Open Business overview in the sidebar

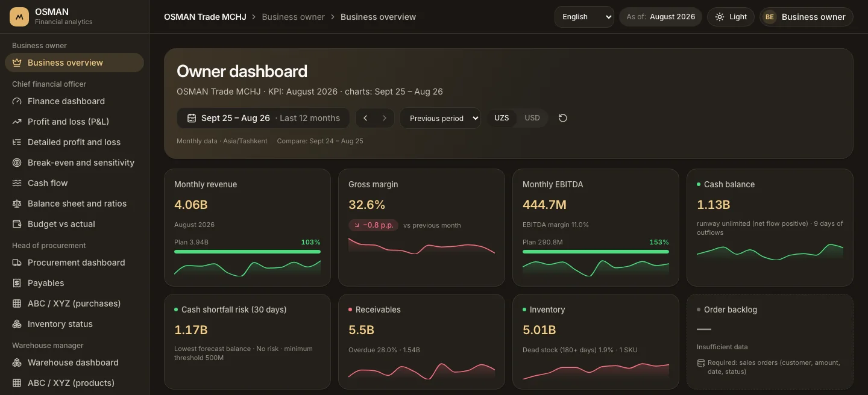(x=74, y=63)
